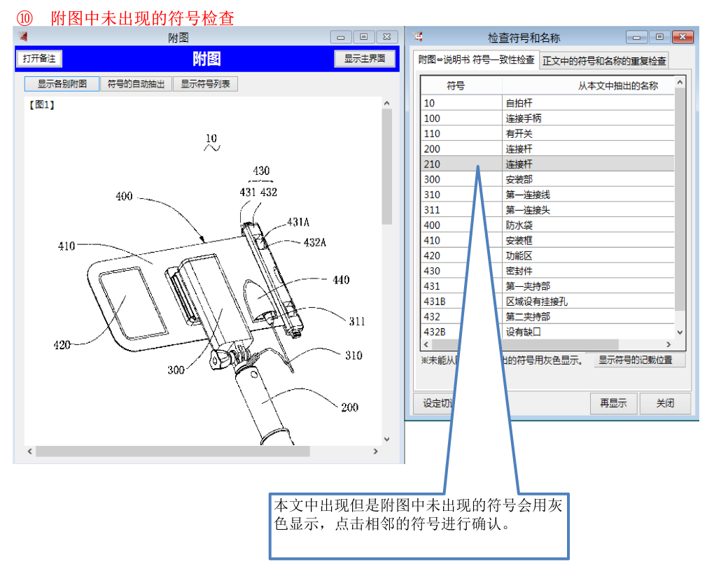728x569 pixels.
Task: Select row 430 密封件
Action: point(547,271)
